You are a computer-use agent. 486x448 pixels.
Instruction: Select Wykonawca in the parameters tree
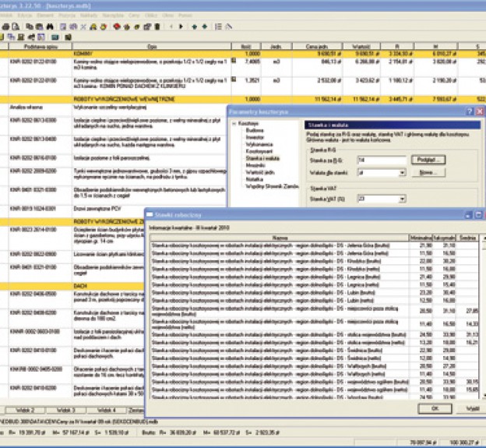click(x=259, y=144)
